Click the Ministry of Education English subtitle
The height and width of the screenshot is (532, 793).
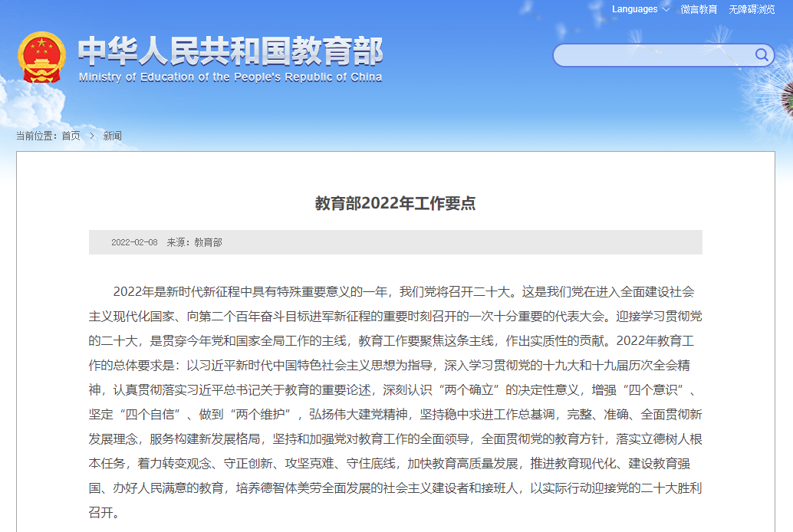tap(230, 77)
